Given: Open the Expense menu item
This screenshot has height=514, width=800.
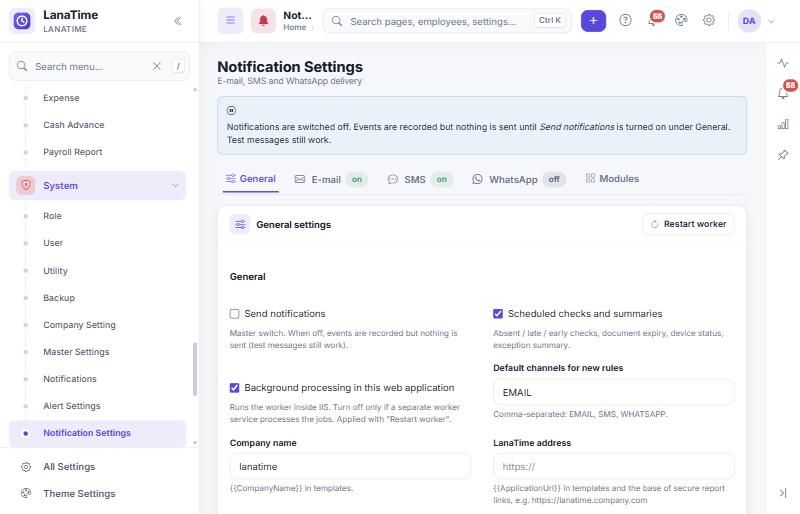Looking at the screenshot, I should click(x=61, y=98).
